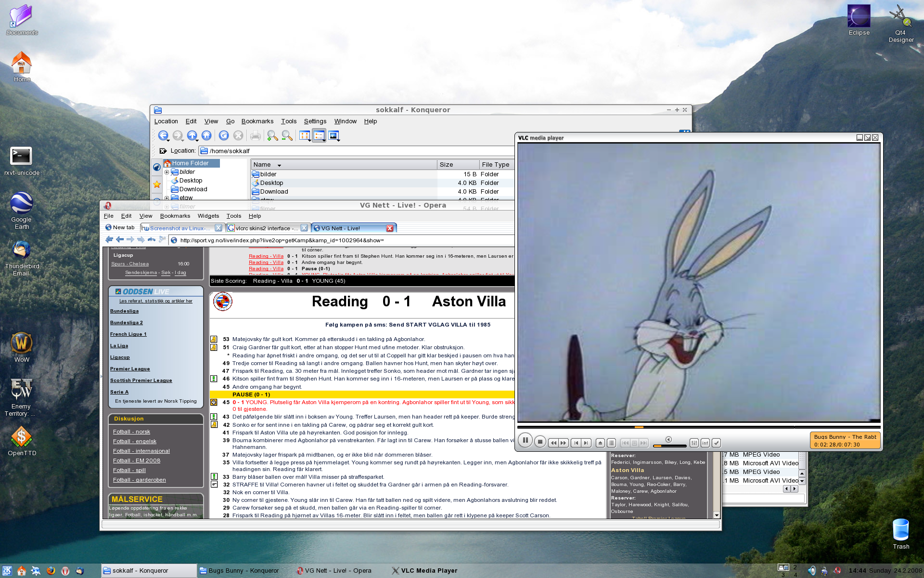Click VLC fast-forward button
Image resolution: width=924 pixels, height=578 pixels.
pos(564,443)
